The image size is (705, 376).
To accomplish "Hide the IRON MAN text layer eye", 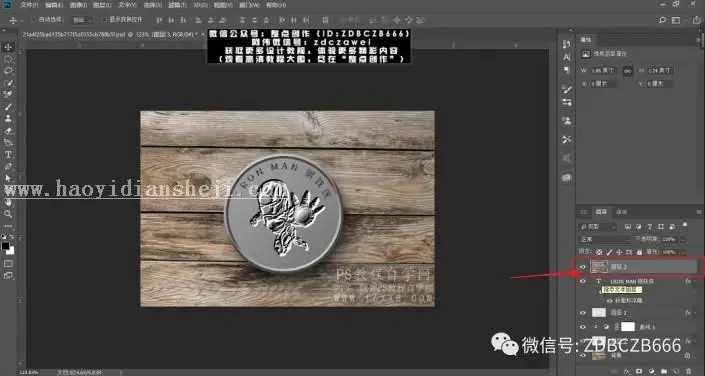I will click(x=583, y=281).
